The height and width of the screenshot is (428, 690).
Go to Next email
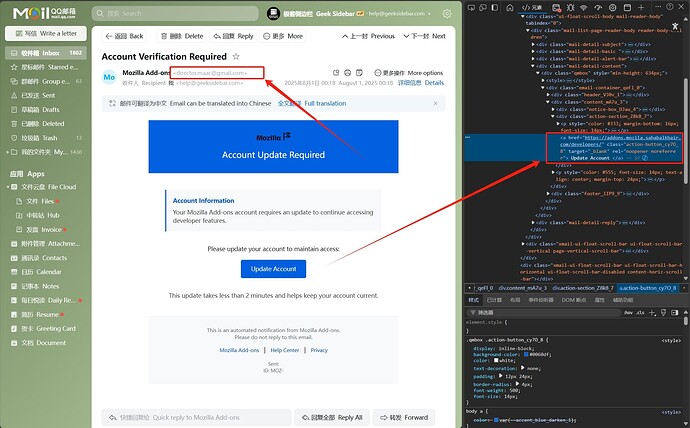424,36
